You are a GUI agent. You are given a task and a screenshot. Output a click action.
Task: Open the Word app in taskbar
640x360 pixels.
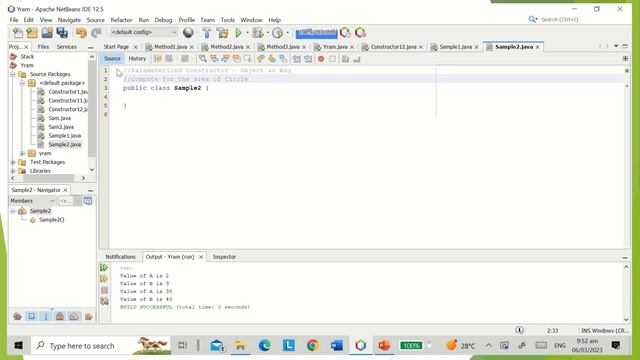pyautogui.click(x=337, y=346)
